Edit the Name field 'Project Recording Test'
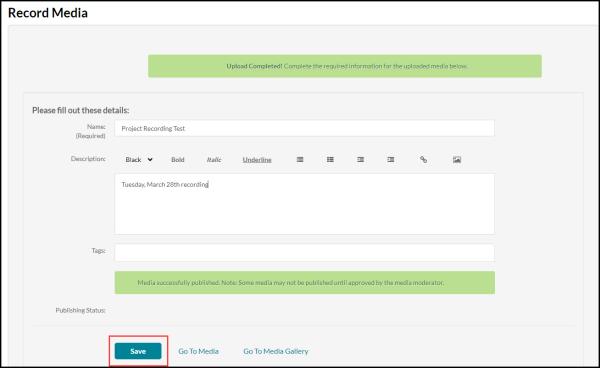This screenshot has height=368, width=600. tap(305, 128)
